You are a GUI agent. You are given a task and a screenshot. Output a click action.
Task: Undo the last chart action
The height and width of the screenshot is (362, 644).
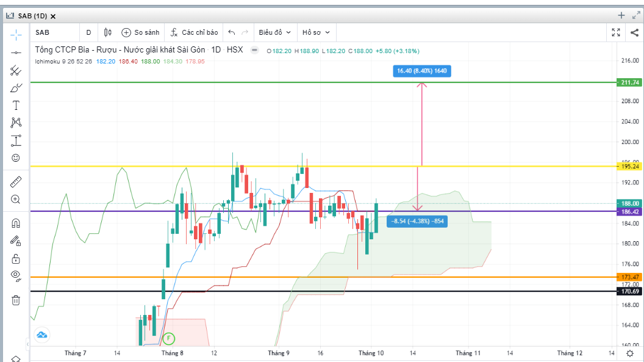232,32
